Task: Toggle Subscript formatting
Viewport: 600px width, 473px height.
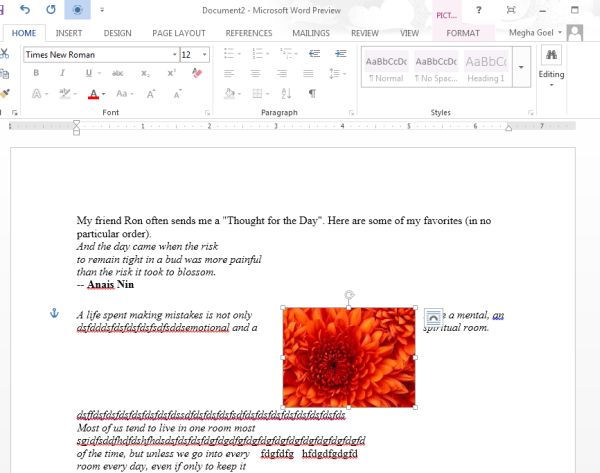Action: (145, 73)
